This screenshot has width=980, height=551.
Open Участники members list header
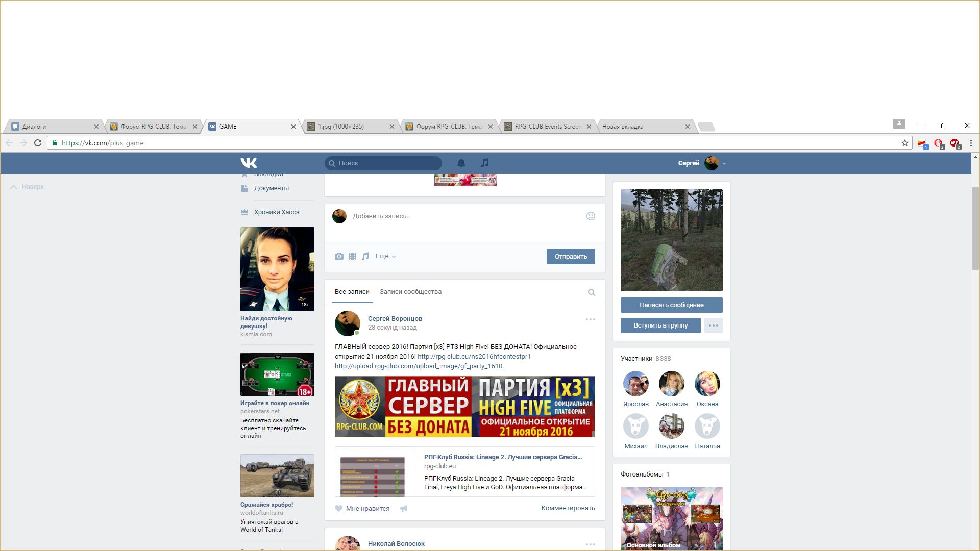click(646, 359)
